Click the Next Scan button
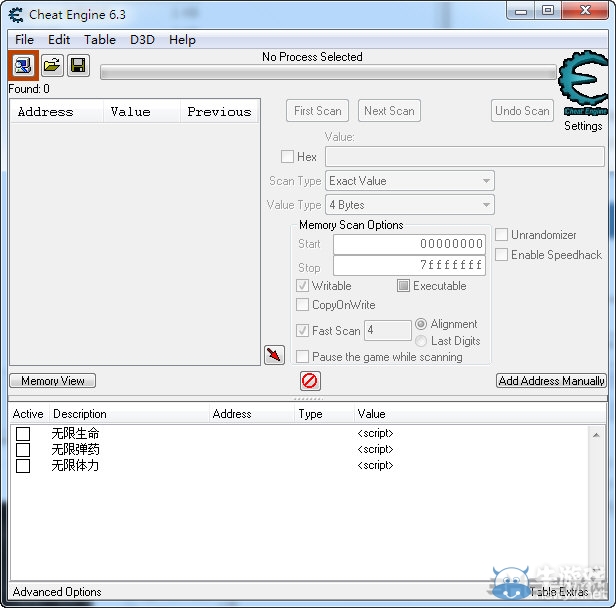616x608 pixels. point(389,111)
